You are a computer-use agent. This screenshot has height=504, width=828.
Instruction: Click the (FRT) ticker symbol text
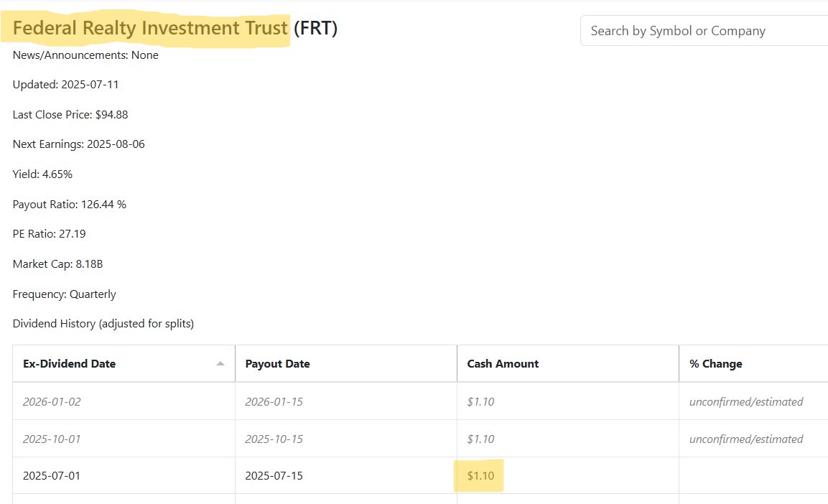point(315,28)
